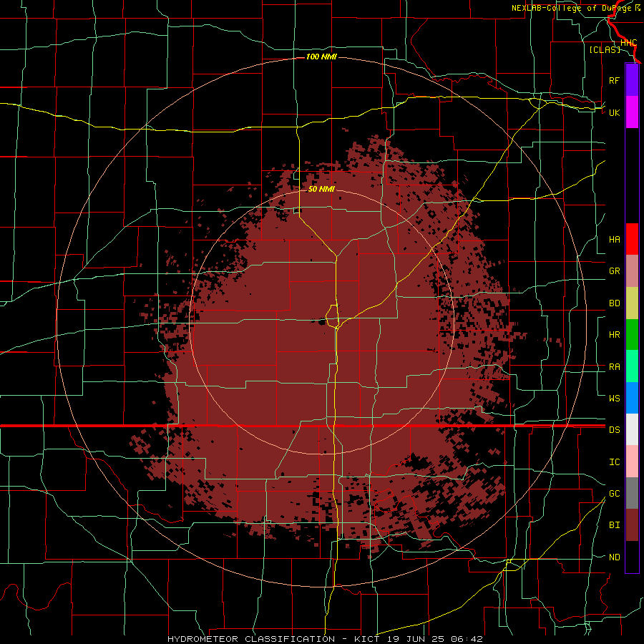
Task: Click the RA light green swatch
Action: [632, 366]
